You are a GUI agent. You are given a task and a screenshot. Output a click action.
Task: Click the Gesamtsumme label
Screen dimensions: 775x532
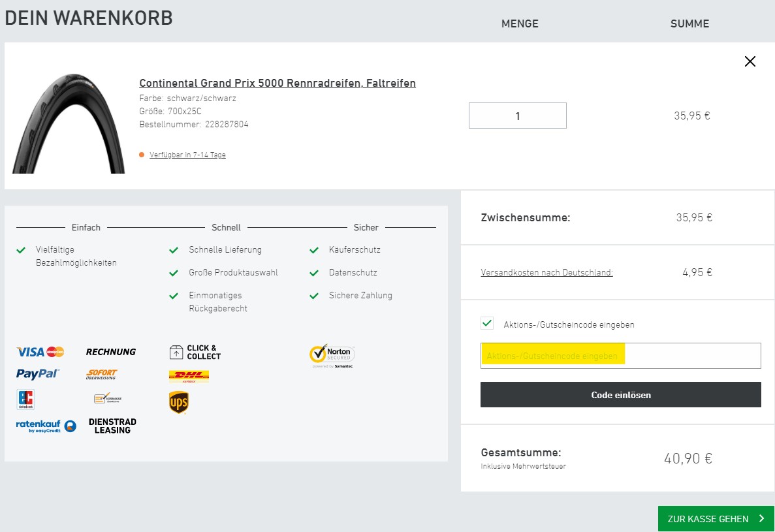(x=521, y=452)
